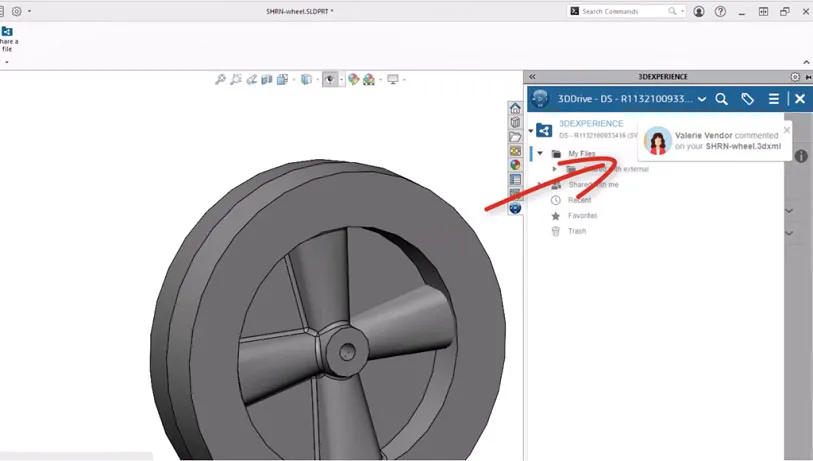813x461 pixels.
Task: Collapse the ribbon with the chevron
Action: (806, 62)
